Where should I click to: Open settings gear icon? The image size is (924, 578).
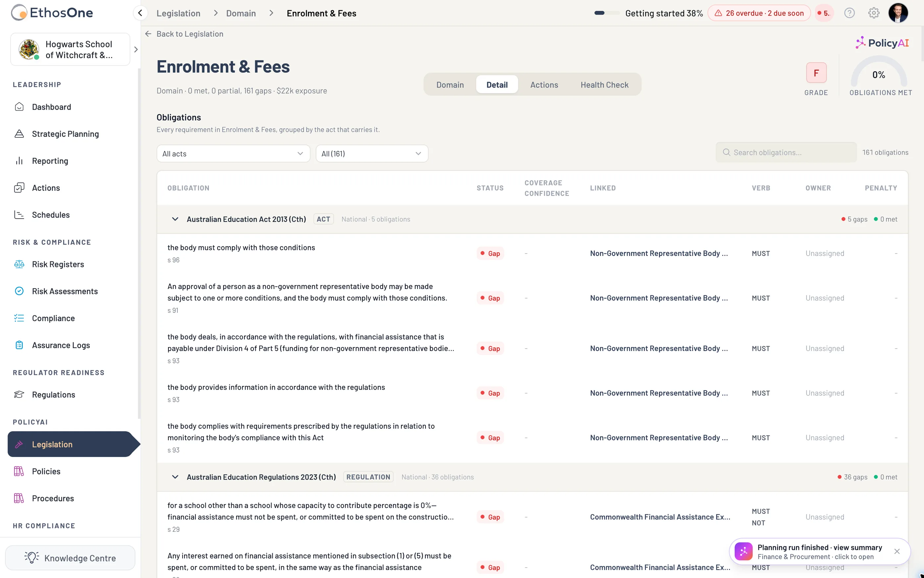click(874, 13)
